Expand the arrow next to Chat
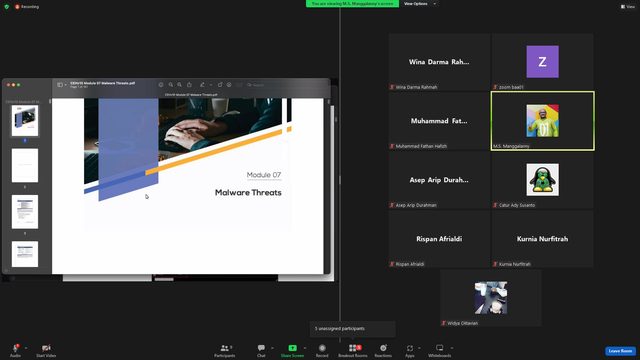 [x=272, y=348]
